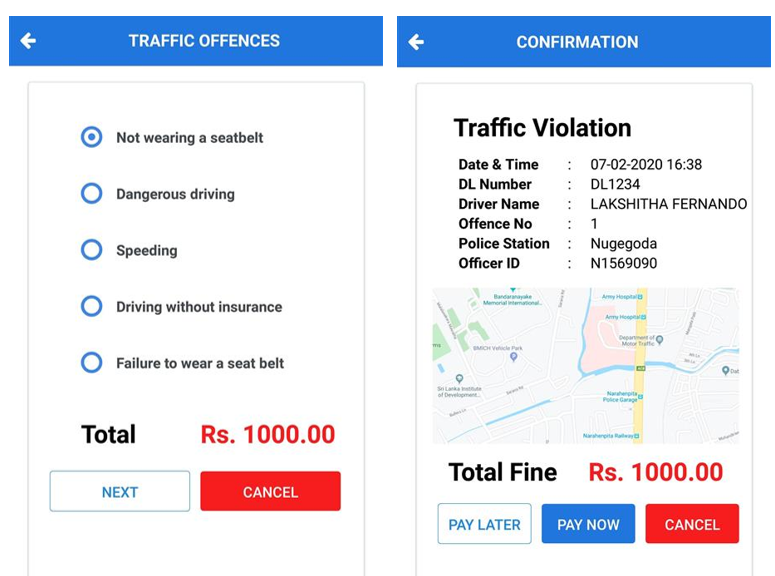The image size is (775, 576).
Task: Click PAY LATER button
Action: pyautogui.click(x=484, y=524)
